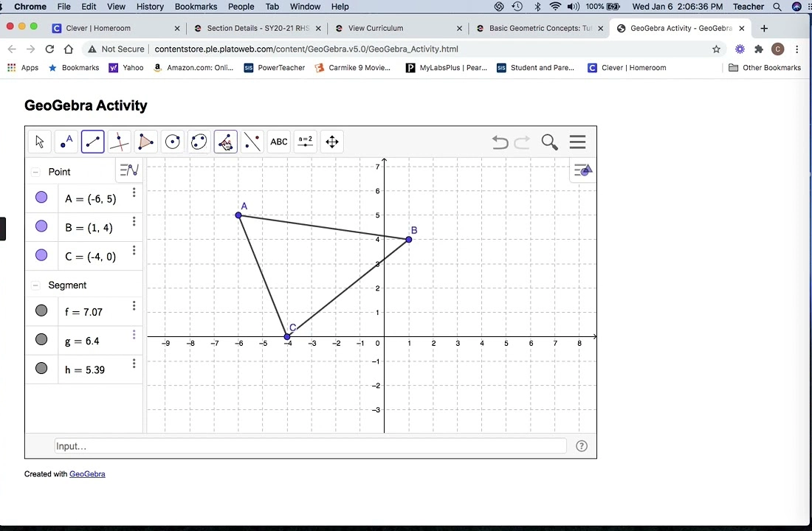Select the Slider a=2 tool

(306, 142)
